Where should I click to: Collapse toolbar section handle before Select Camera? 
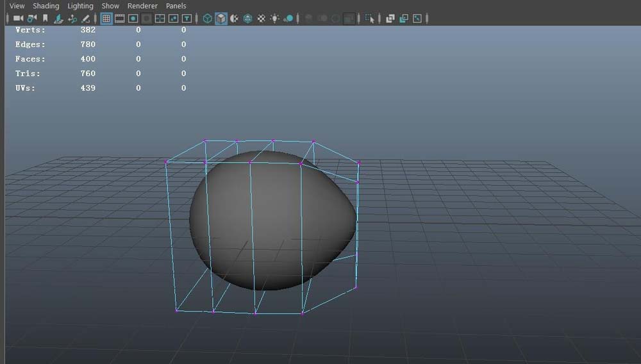click(x=7, y=19)
